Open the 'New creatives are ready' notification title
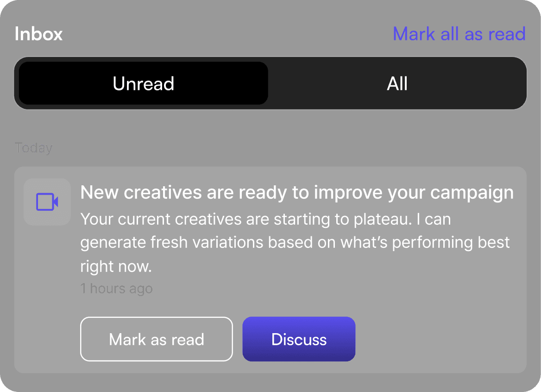The height and width of the screenshot is (392, 541). click(x=297, y=193)
